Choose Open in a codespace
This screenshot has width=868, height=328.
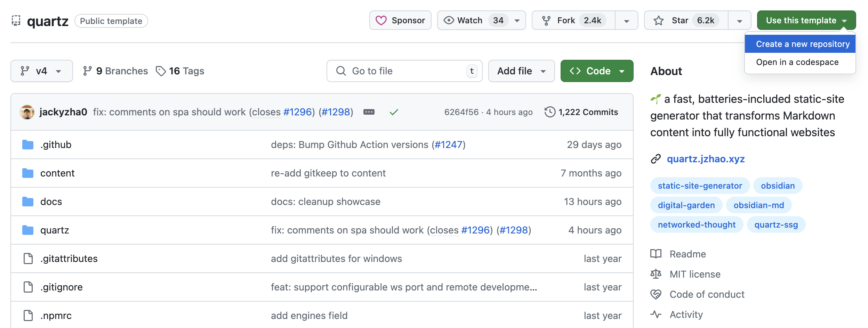[x=797, y=62]
